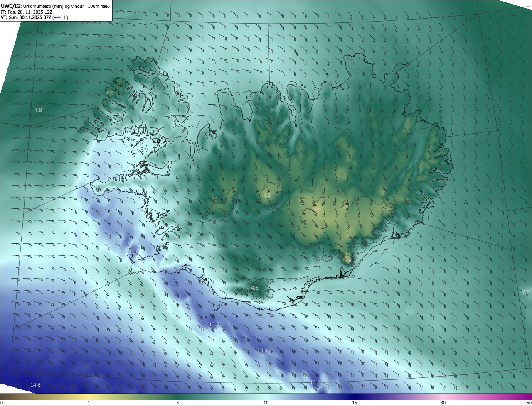
Task: Click the 0 tick on the color scale
Action: [2, 403]
